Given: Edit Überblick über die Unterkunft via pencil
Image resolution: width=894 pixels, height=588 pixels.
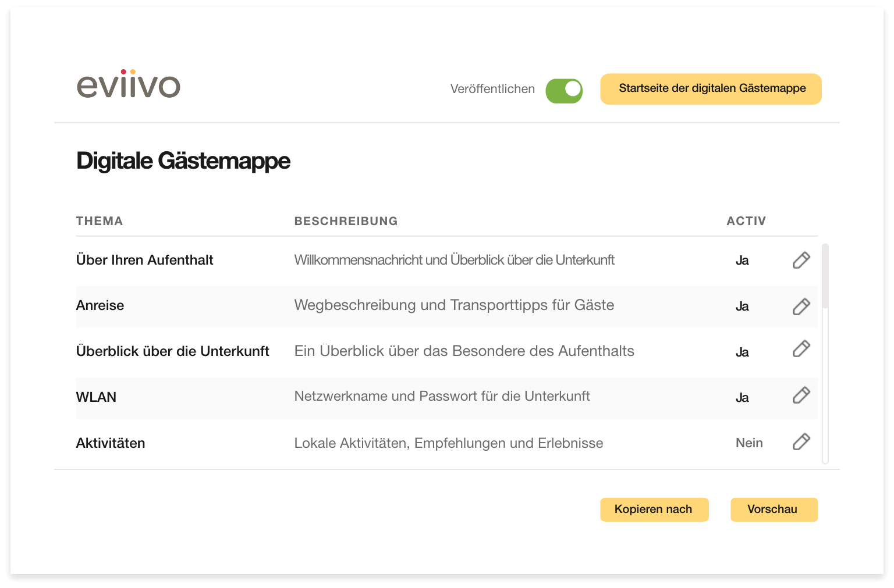Looking at the screenshot, I should (x=801, y=348).
